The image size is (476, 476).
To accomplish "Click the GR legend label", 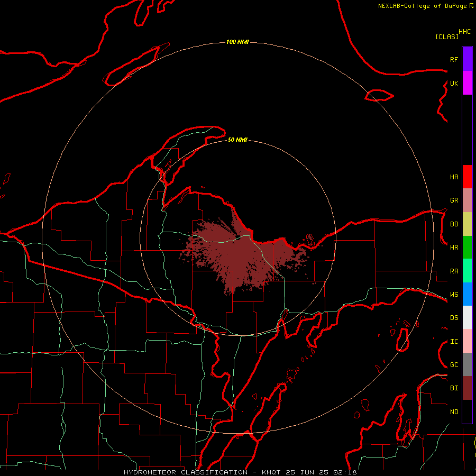I will tap(454, 200).
